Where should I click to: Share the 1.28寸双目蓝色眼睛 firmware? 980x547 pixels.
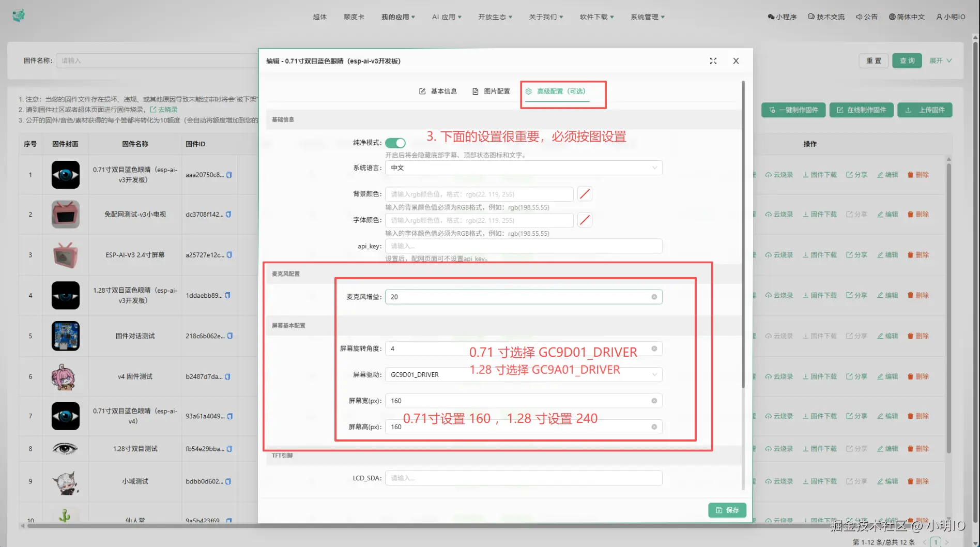856,295
